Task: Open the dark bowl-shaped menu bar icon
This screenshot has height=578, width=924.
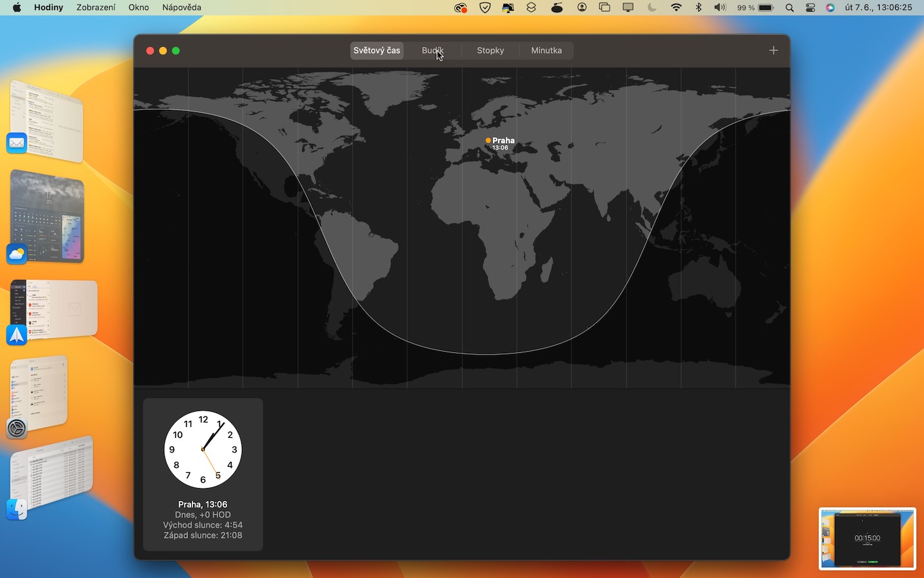Action: [x=557, y=8]
